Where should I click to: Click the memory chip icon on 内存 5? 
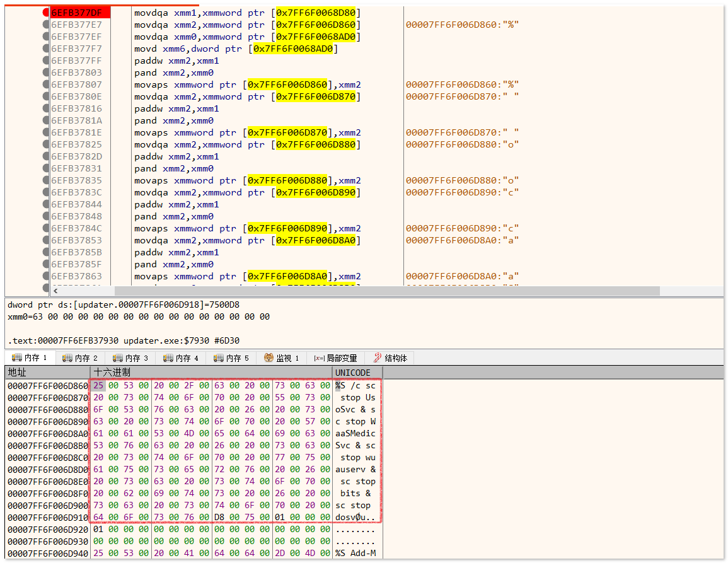click(x=219, y=358)
